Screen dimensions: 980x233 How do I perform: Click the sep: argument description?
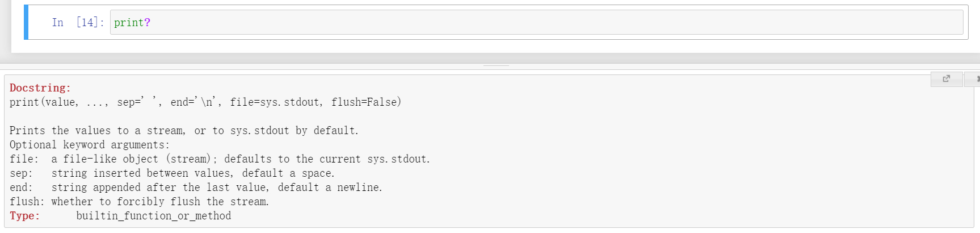(x=172, y=173)
